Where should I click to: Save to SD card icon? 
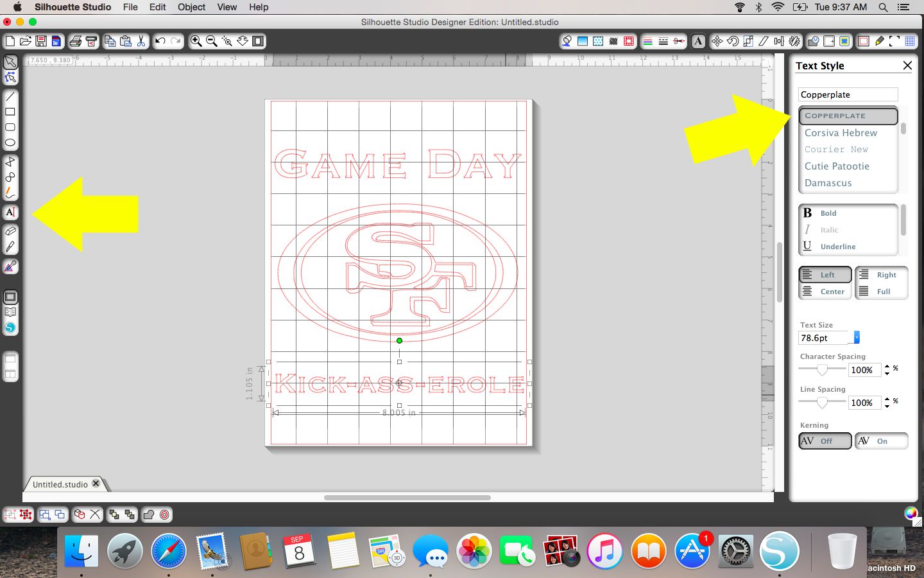(x=56, y=41)
